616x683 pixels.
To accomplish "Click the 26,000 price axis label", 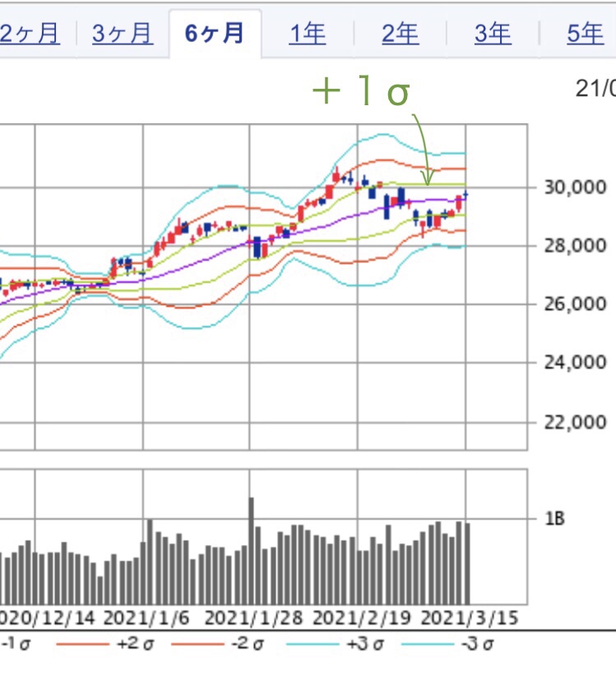I will [x=575, y=304].
